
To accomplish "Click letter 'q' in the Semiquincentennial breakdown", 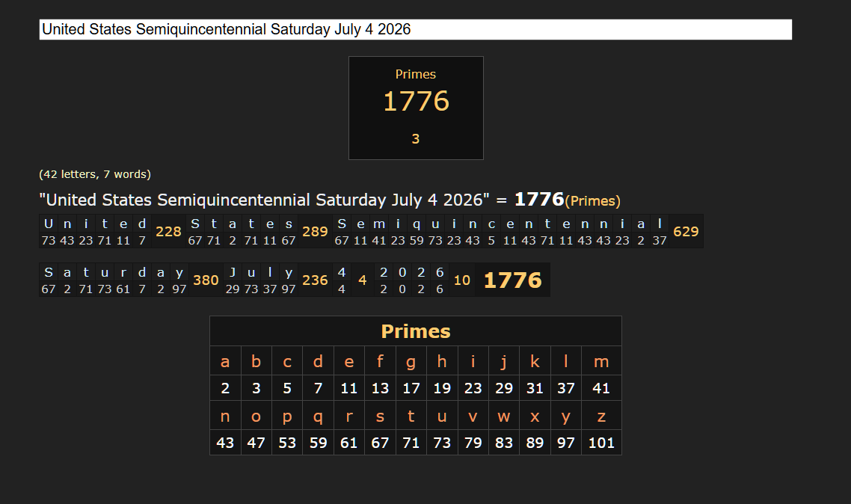I will pos(417,224).
